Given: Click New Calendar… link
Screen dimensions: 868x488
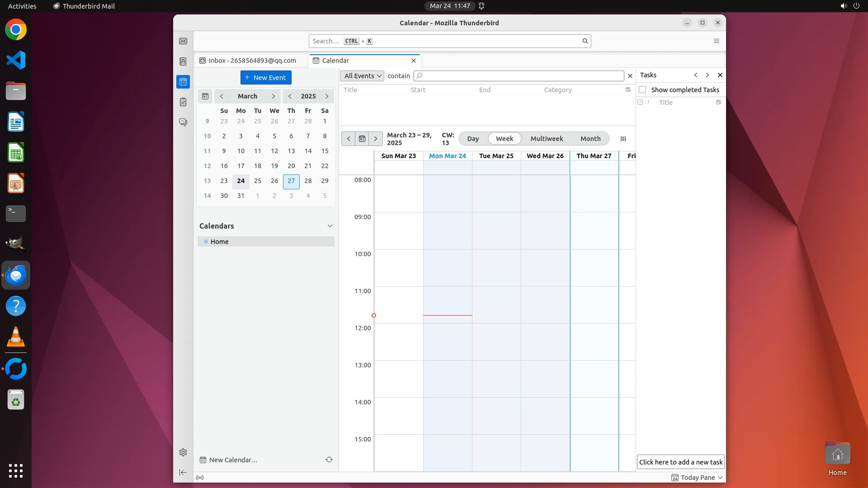Looking at the screenshot, I should [x=233, y=460].
